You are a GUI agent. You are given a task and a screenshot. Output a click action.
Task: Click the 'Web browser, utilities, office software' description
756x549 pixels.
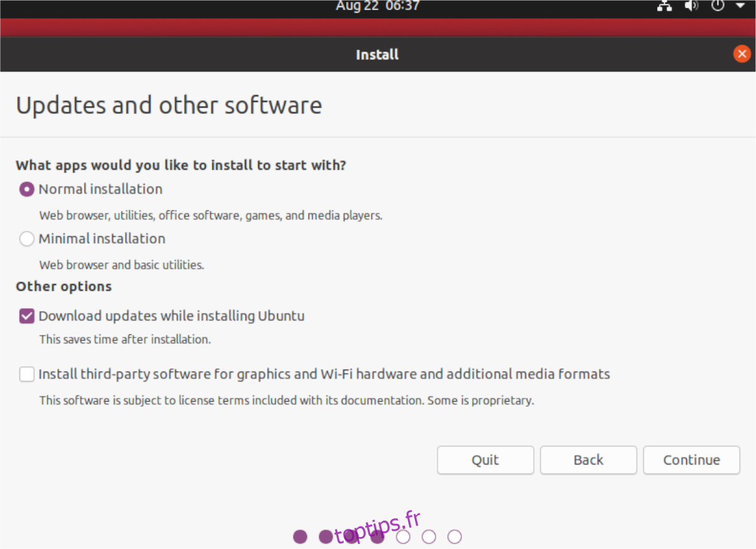(211, 215)
